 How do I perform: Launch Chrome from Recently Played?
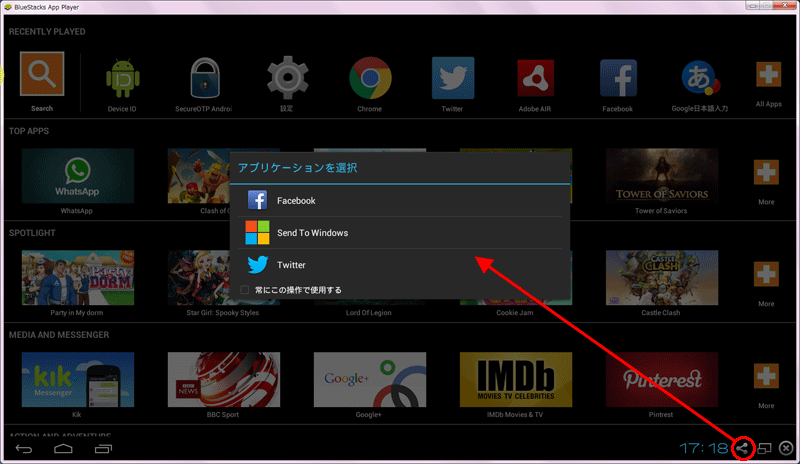pos(370,78)
